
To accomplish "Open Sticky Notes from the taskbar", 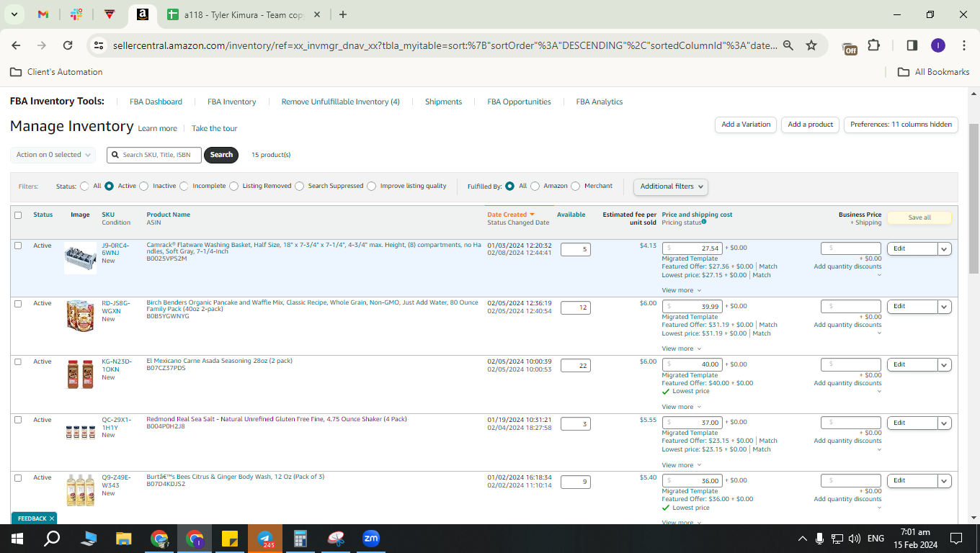I will (x=231, y=538).
